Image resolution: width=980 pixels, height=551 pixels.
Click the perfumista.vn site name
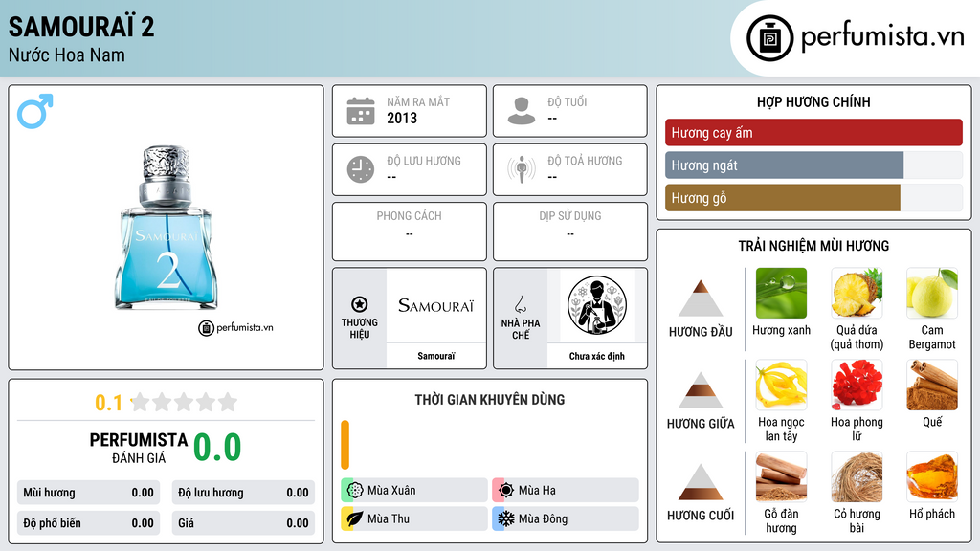click(882, 36)
